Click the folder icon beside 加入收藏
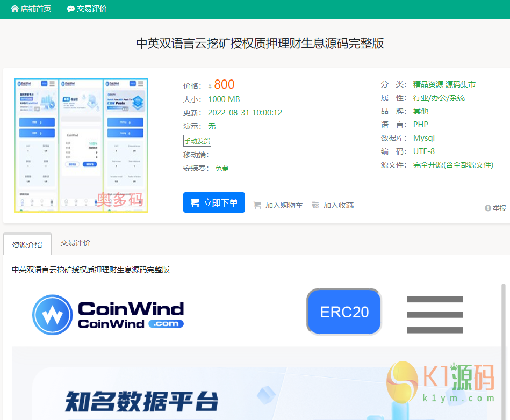510x420 pixels. [x=315, y=205]
